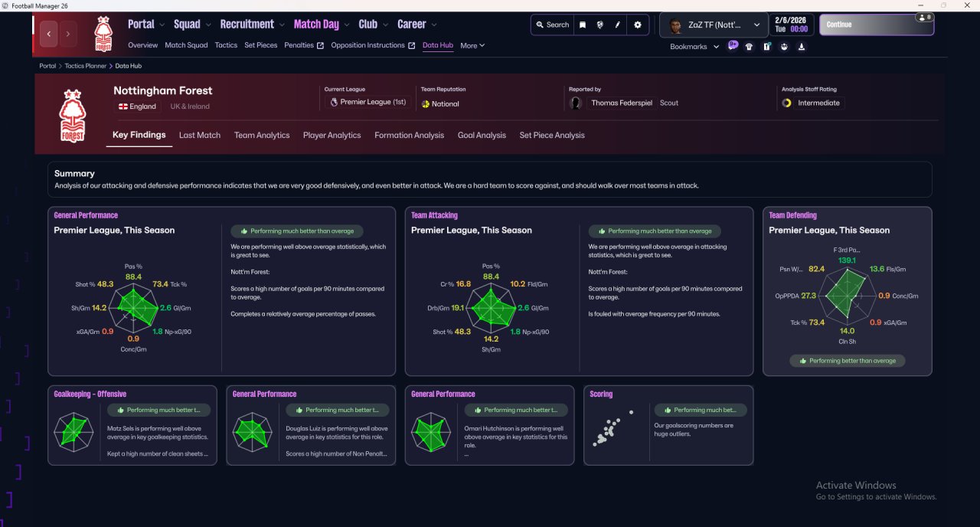Click the National reputation tag
This screenshot has width=980, height=527.
tap(441, 103)
